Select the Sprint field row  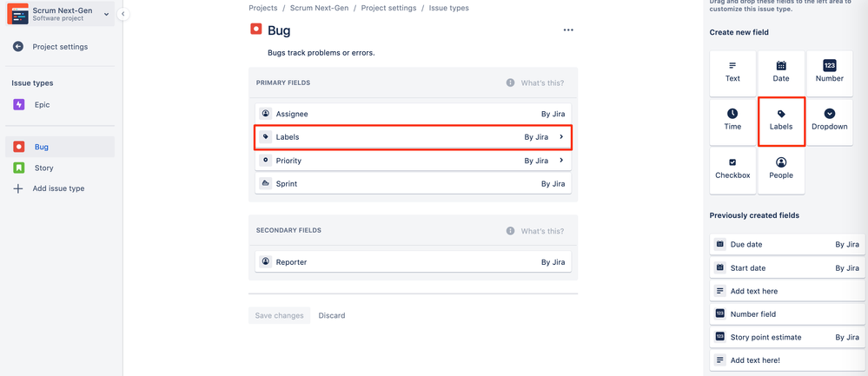(413, 183)
